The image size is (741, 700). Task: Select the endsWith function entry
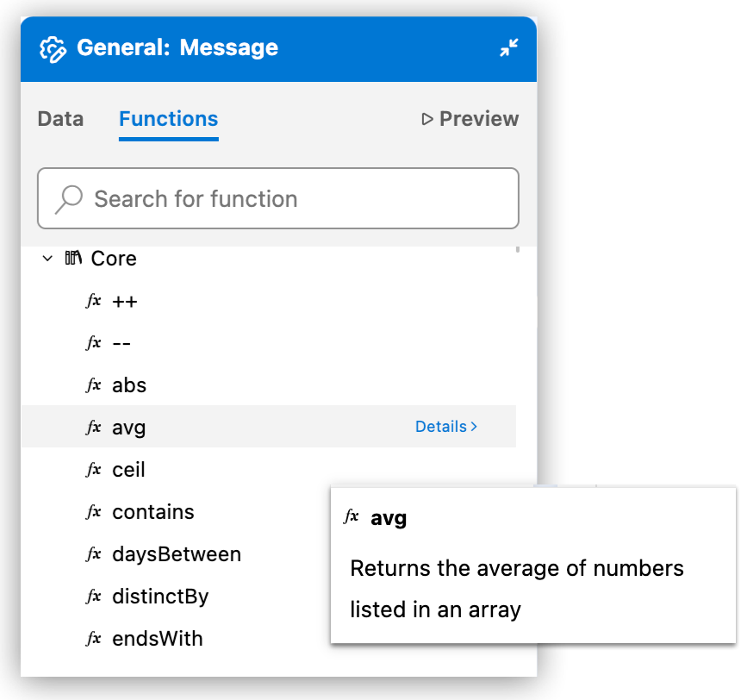click(157, 639)
